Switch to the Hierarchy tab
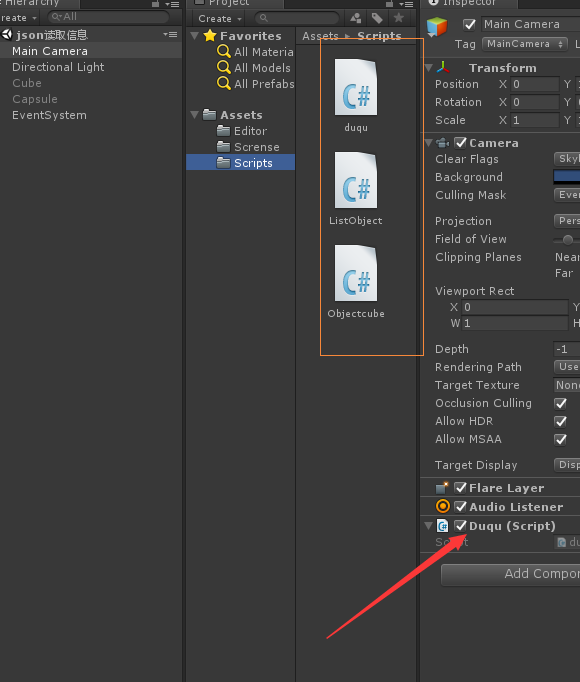This screenshot has height=682, width=580. tap(39, 3)
